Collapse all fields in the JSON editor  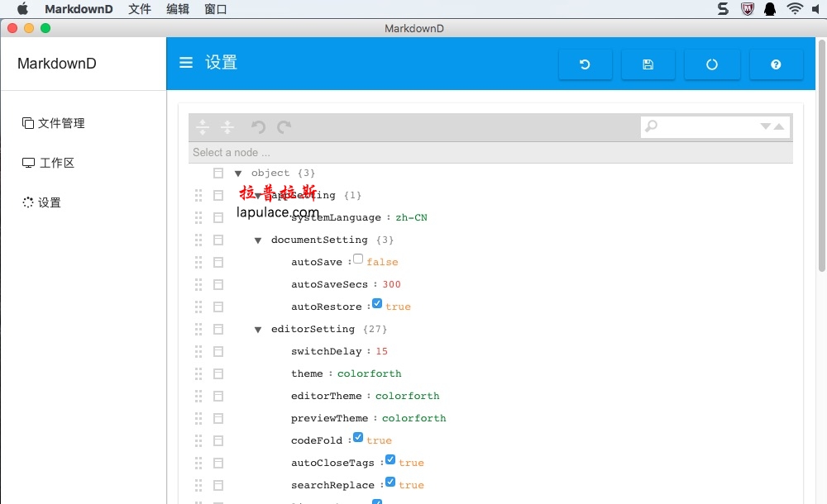click(227, 127)
